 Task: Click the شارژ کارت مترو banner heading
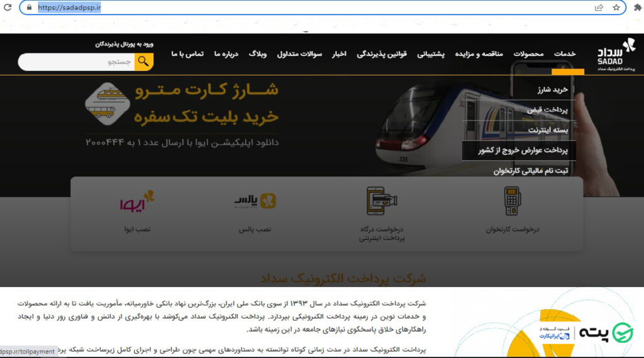point(206,90)
